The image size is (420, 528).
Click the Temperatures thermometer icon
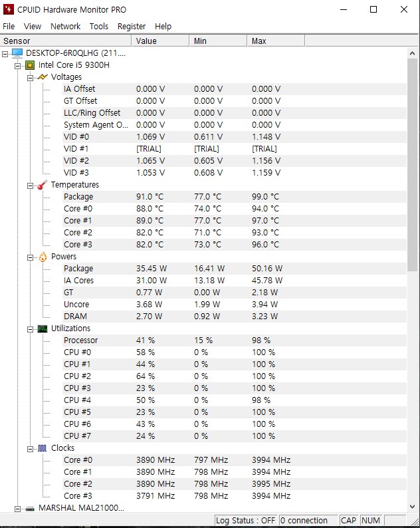(x=43, y=185)
